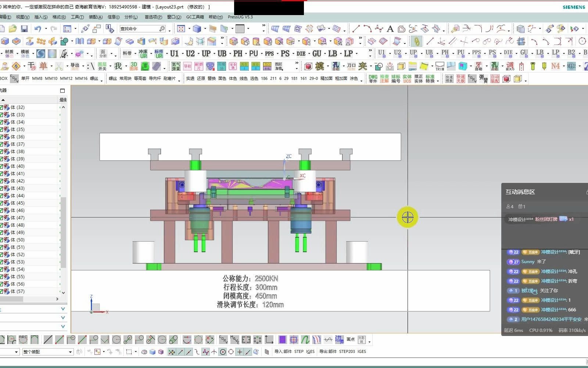Screen dimensions: 588x368
Task: Click the 球标编号 balloon numbering tool
Action: pyautogui.click(x=396, y=78)
